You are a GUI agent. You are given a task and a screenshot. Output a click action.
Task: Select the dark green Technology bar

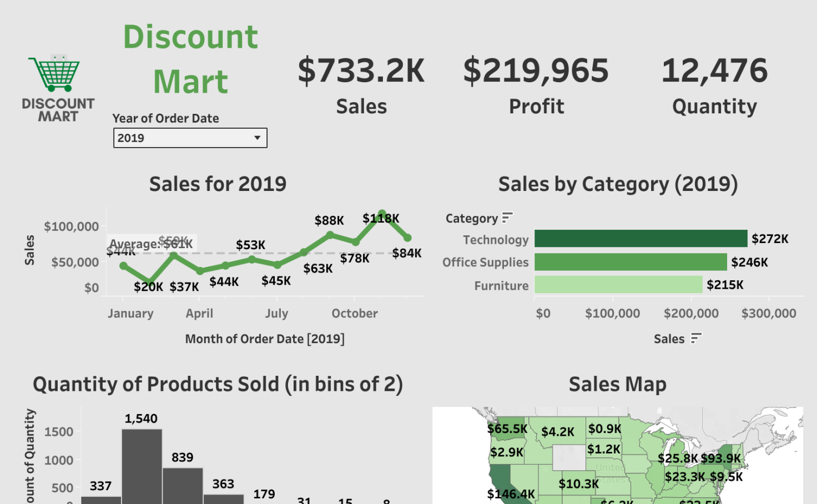click(x=641, y=239)
